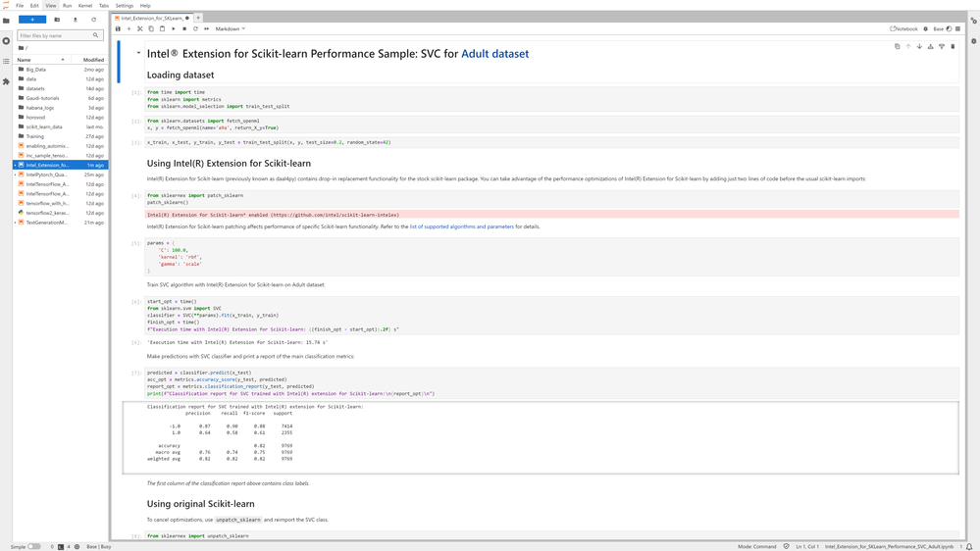Open the Running Terminals and Kernels sidebar
Image resolution: width=980 pixels, height=551 pixels.
tap(6, 41)
